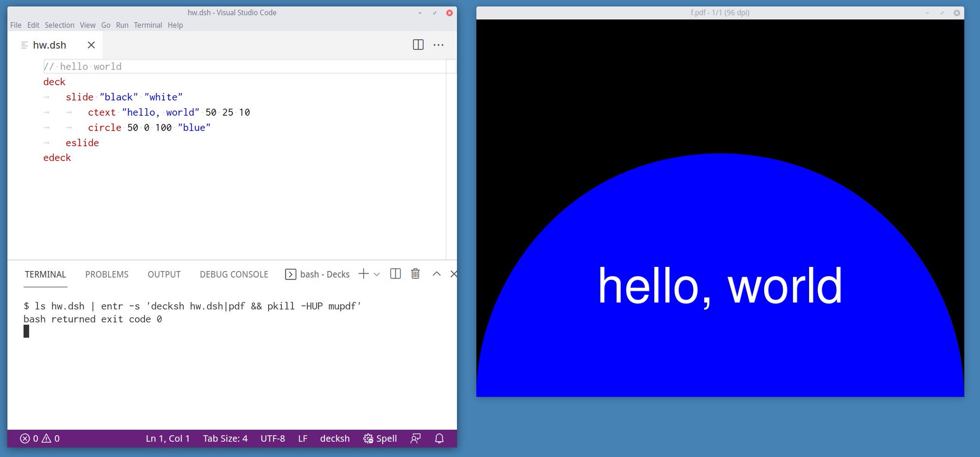This screenshot has height=457, width=980.
Task: Maximize the Visual Studio Code window
Action: (x=434, y=13)
